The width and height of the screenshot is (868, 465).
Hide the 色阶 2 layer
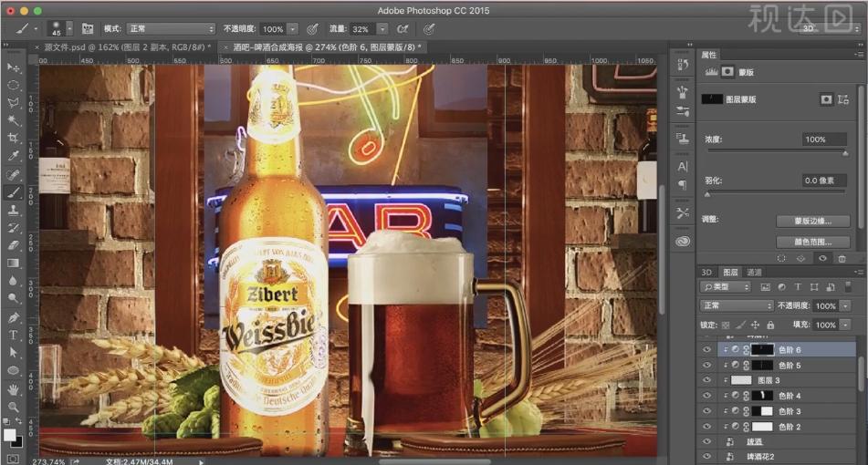[x=706, y=427]
